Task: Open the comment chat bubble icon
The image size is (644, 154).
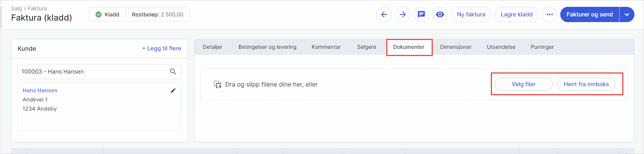Action: (x=421, y=14)
